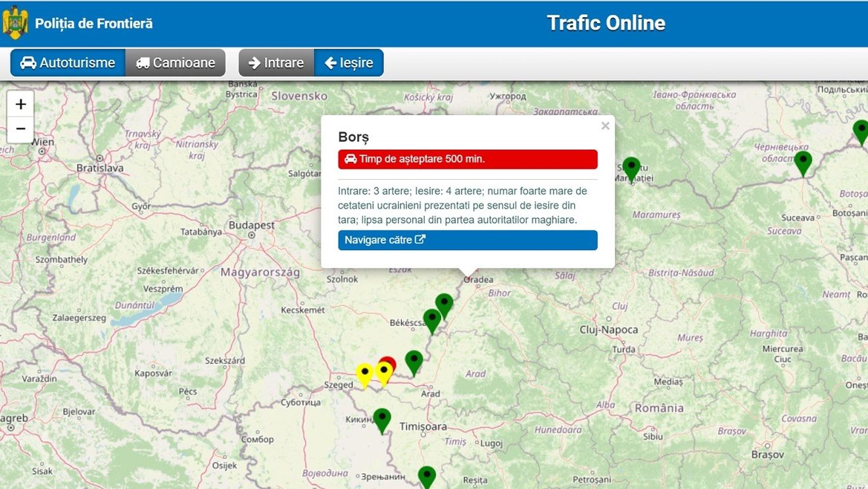Click the green marker at Sighetu Marmației
The width and height of the screenshot is (868, 489).
pos(631,168)
